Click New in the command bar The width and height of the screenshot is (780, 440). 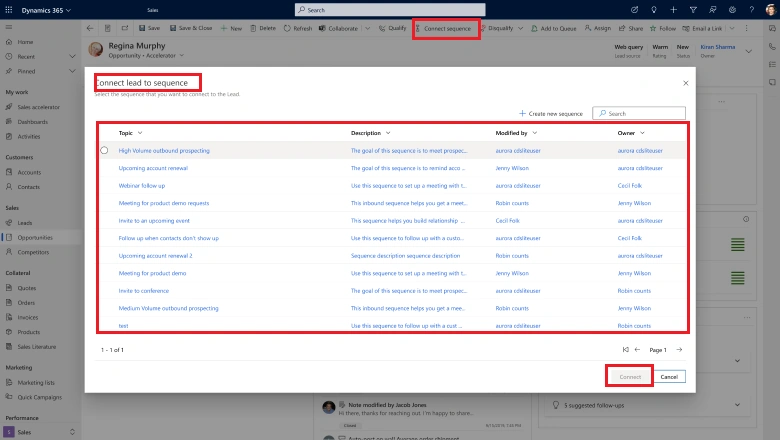(231, 28)
